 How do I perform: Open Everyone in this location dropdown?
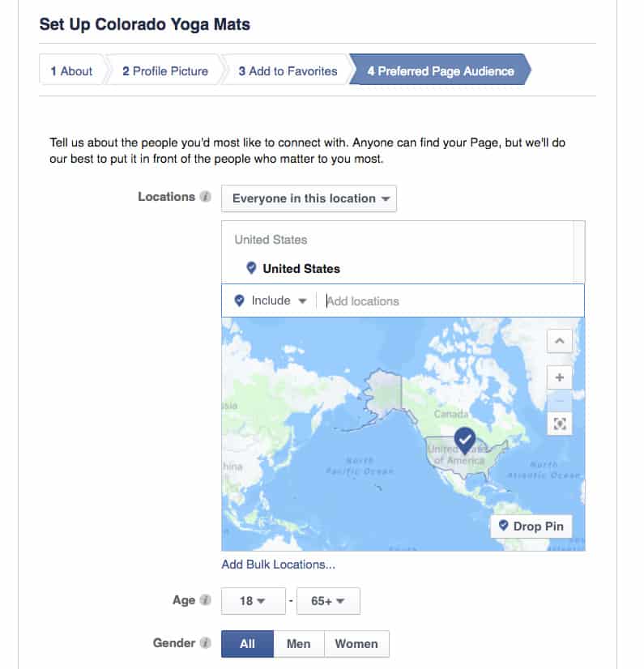point(309,198)
